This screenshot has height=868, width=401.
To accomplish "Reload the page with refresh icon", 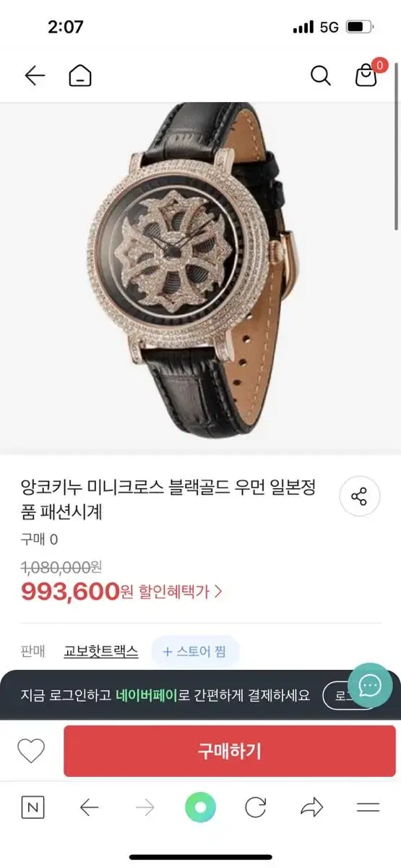I will (256, 808).
